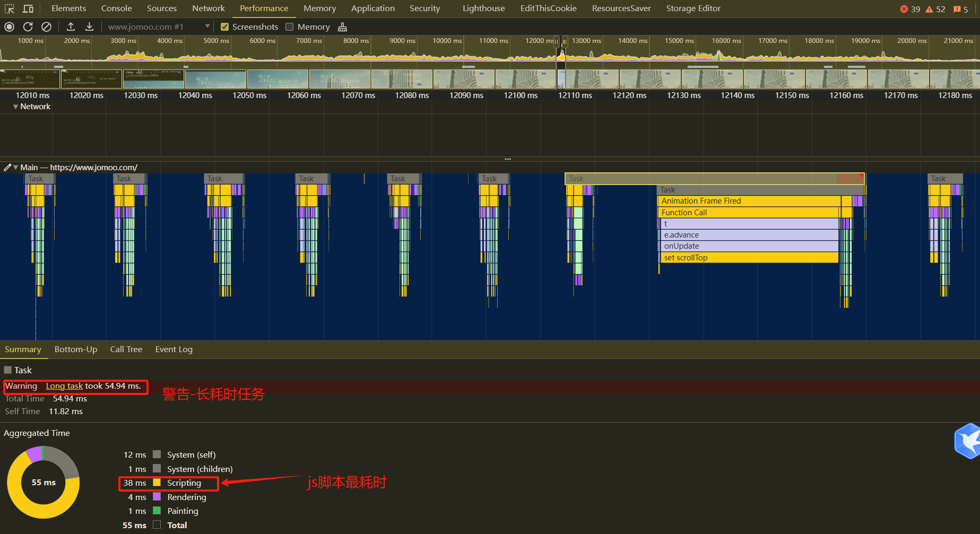Select the e.advance flame bar

pyautogui.click(x=750, y=235)
